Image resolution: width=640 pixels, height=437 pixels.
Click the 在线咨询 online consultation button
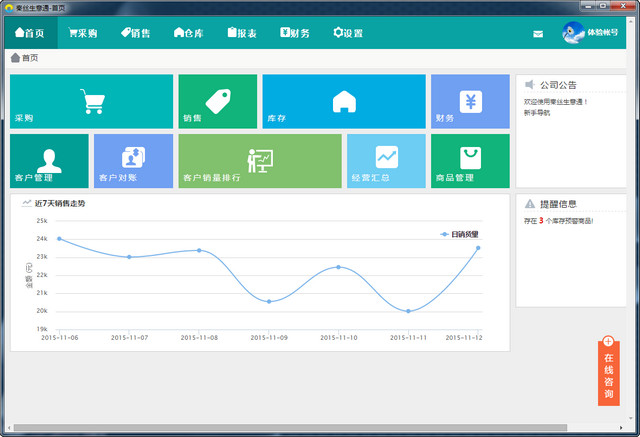pos(608,373)
